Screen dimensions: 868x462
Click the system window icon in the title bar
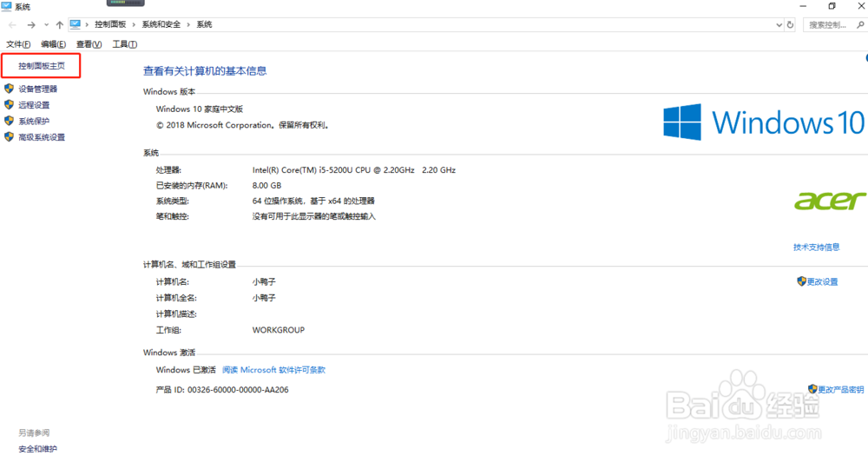6,7
